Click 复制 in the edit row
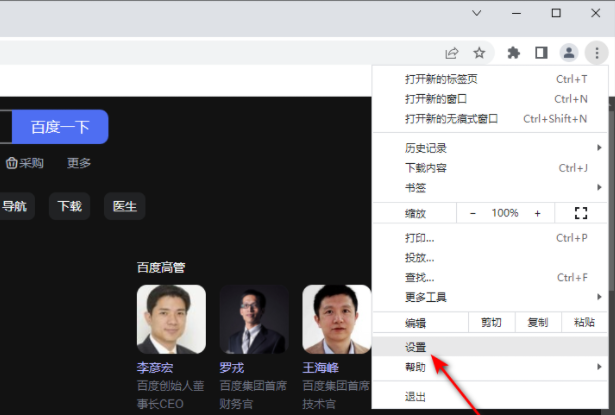This screenshot has width=615, height=415. (538, 322)
